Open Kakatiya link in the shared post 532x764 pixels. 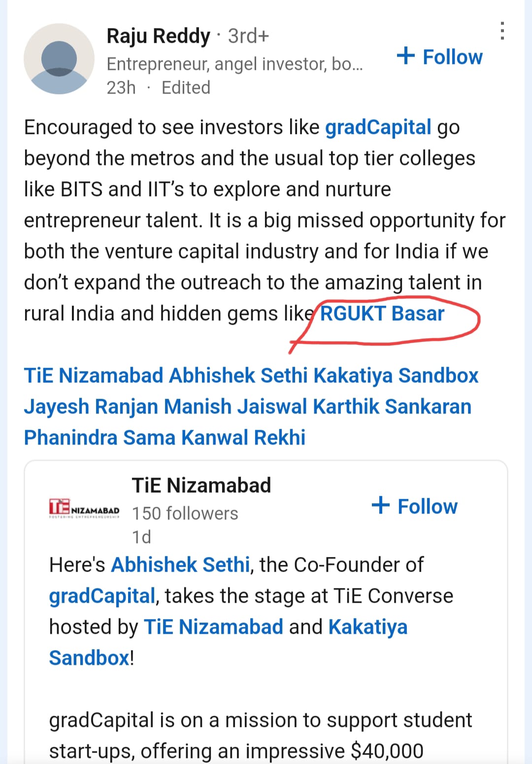[x=368, y=627]
